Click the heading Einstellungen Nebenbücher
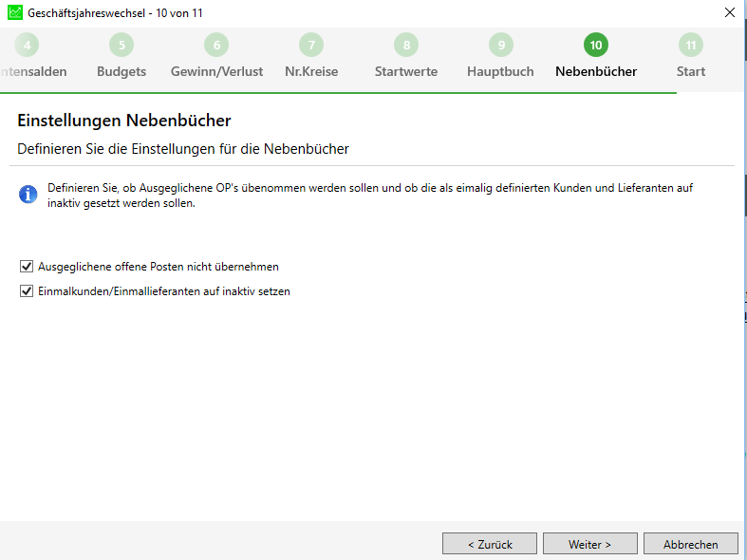The width and height of the screenshot is (747, 560). [123, 121]
